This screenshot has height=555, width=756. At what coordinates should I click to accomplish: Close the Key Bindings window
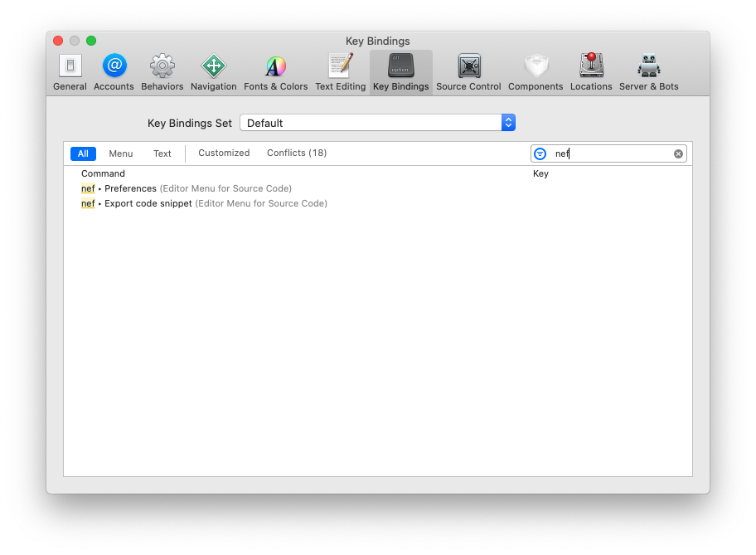tap(58, 41)
